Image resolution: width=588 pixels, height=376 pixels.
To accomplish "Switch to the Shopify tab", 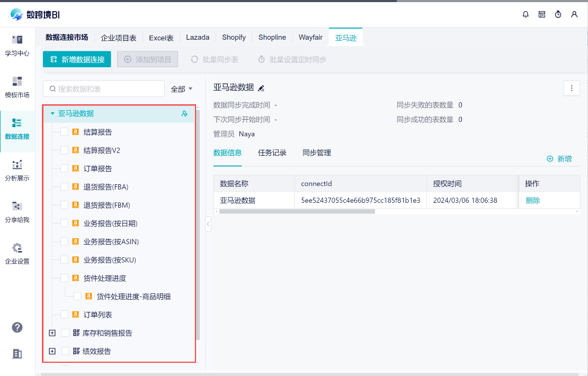I will click(x=234, y=38).
